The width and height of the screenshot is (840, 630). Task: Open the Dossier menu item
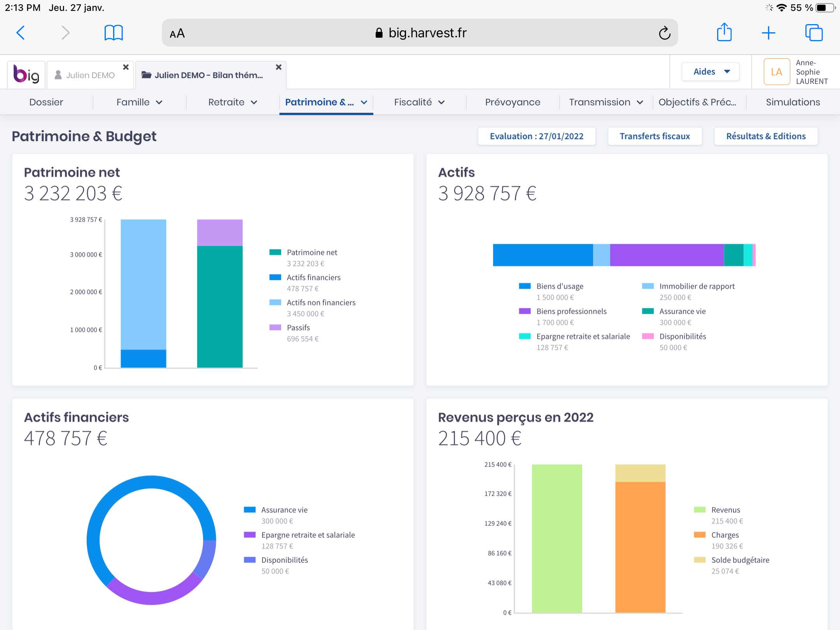(46, 102)
